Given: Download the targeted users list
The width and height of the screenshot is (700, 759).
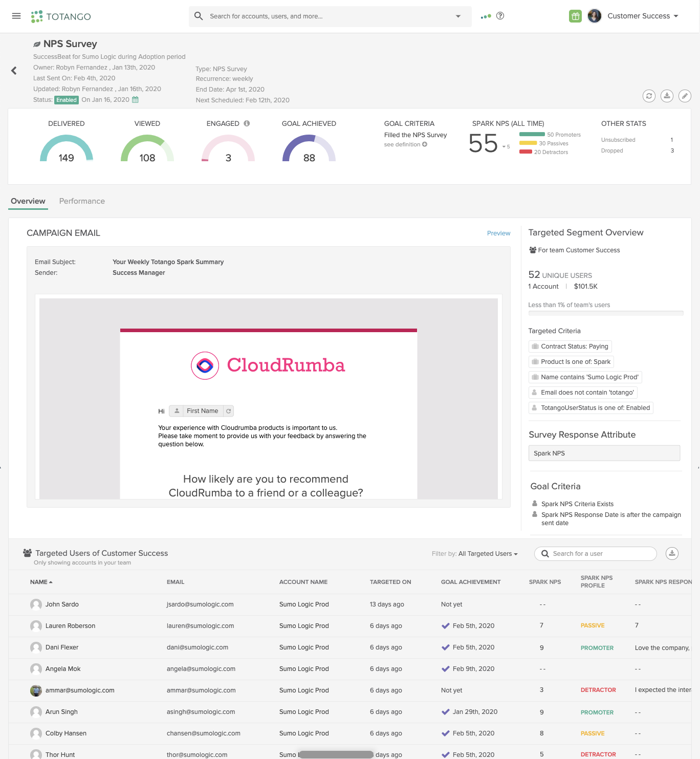Looking at the screenshot, I should coord(672,553).
